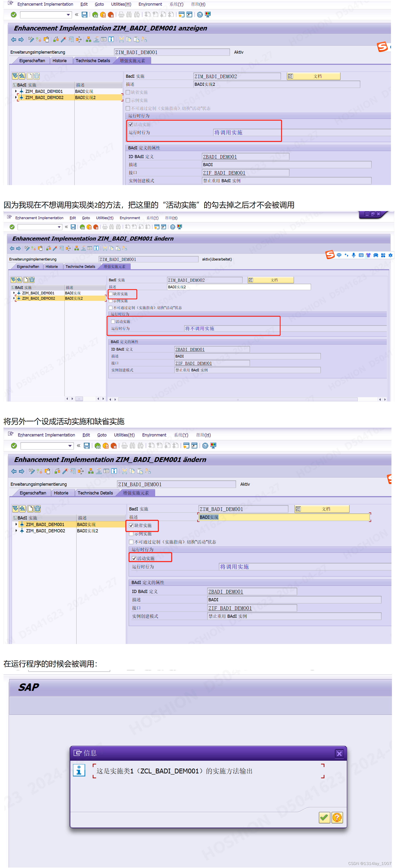Open command field dropdown, last ändern window
This screenshot has height=868, width=395.
[x=70, y=446]
